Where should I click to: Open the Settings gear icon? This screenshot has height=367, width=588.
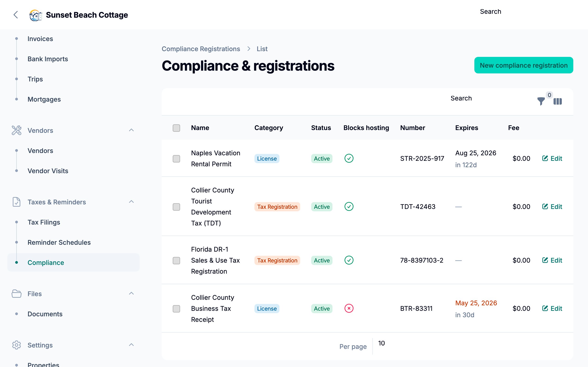tap(16, 345)
